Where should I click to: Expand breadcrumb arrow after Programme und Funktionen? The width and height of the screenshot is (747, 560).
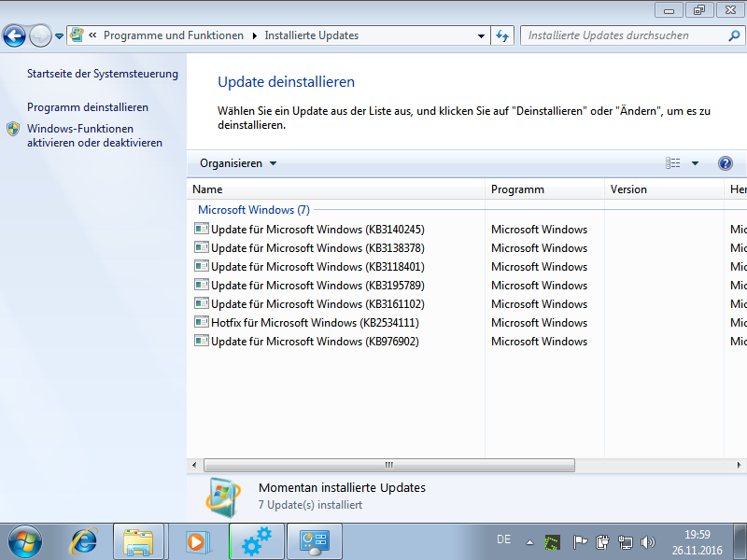pos(254,35)
